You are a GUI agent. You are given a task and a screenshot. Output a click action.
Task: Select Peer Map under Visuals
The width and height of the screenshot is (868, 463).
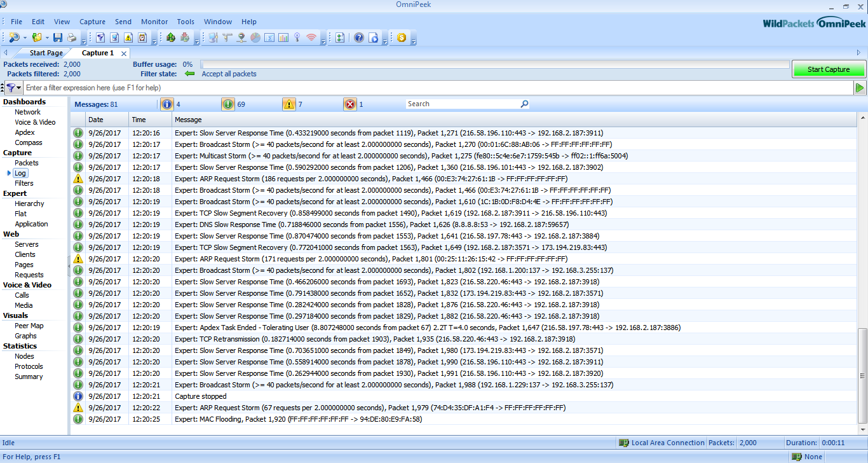click(29, 326)
